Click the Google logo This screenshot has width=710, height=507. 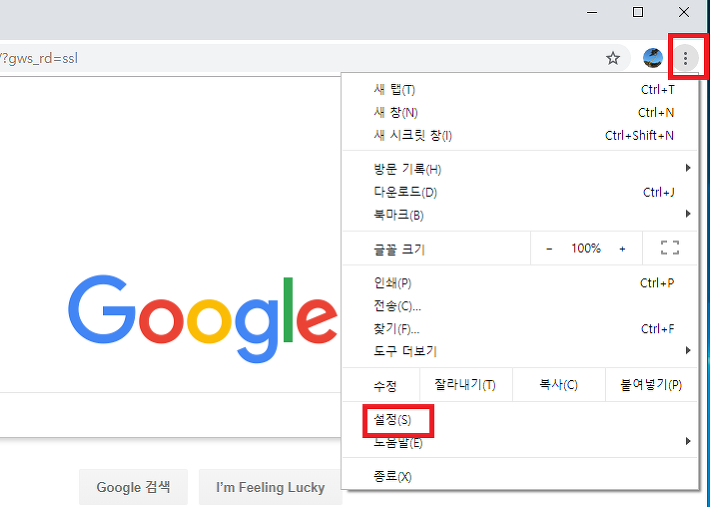[x=202, y=318]
